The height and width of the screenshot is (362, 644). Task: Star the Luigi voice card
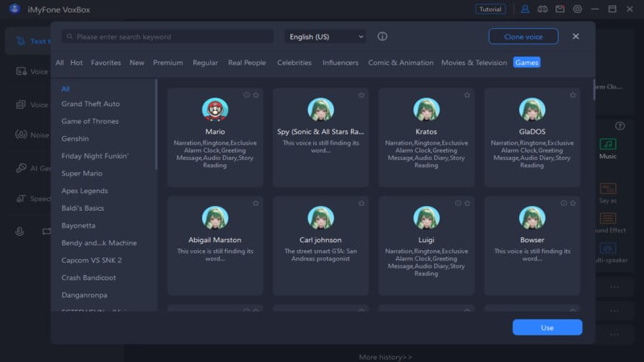pos(467,204)
